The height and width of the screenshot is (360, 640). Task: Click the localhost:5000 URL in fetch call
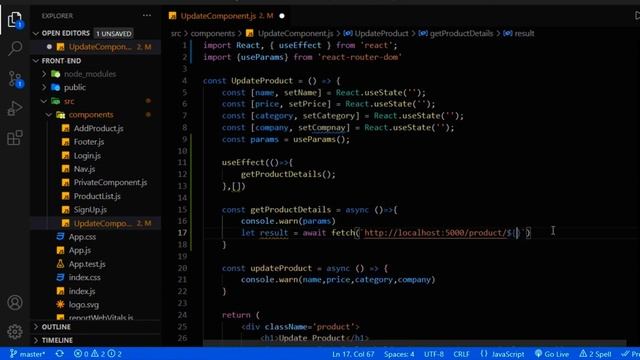point(436,233)
